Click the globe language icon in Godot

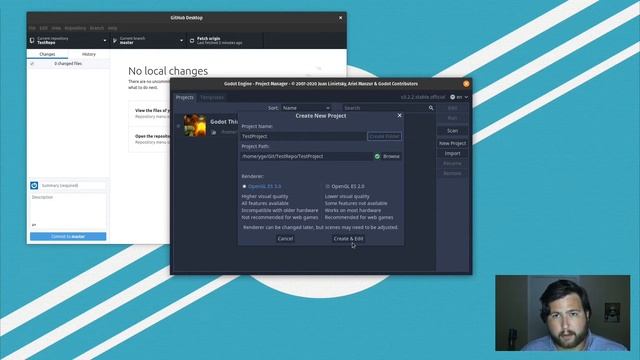coord(453,97)
